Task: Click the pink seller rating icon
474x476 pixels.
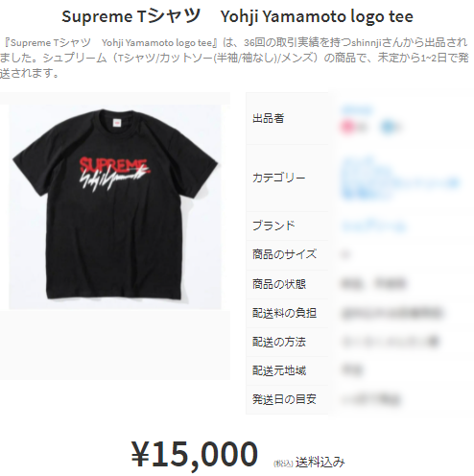Action: click(x=347, y=127)
